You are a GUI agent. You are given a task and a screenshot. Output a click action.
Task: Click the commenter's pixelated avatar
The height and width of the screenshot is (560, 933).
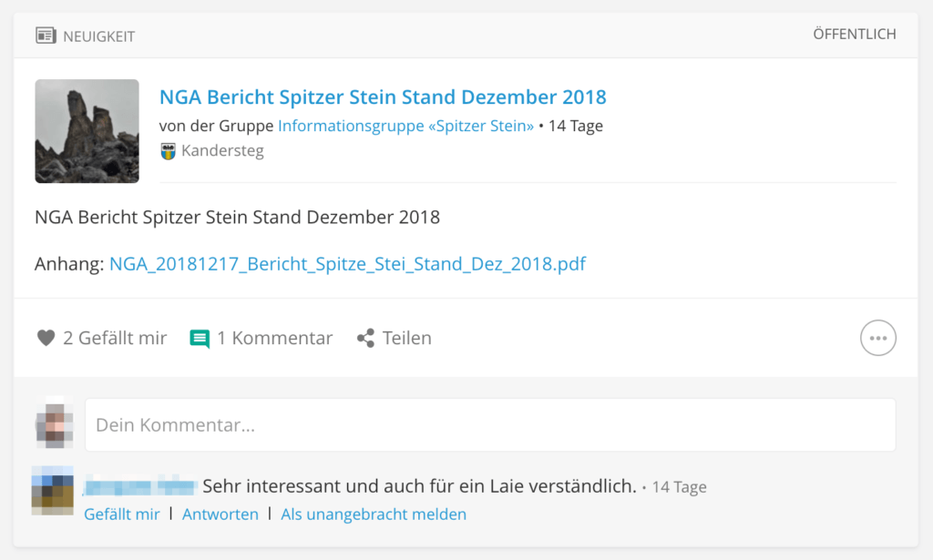[53, 490]
